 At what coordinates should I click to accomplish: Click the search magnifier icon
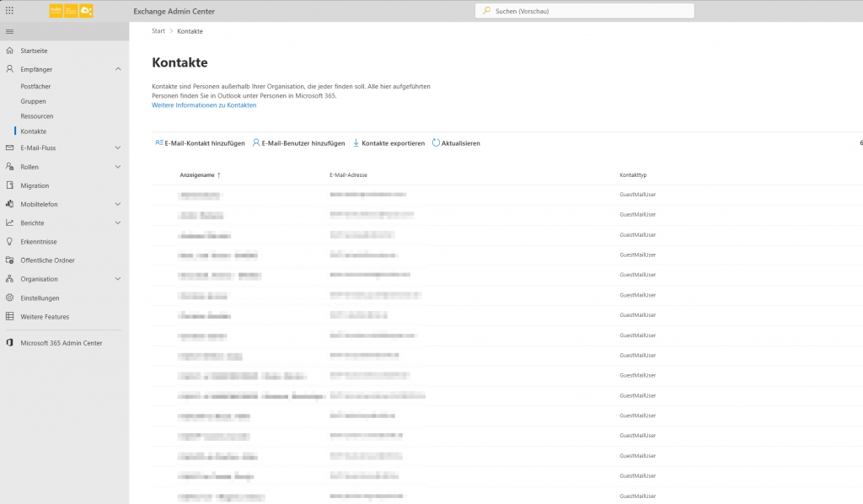[x=486, y=11]
